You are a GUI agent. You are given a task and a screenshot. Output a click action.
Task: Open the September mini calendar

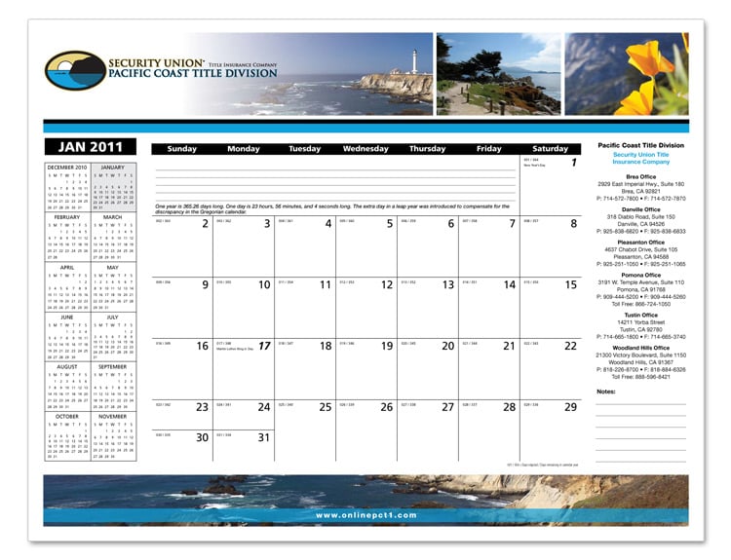[x=113, y=387]
